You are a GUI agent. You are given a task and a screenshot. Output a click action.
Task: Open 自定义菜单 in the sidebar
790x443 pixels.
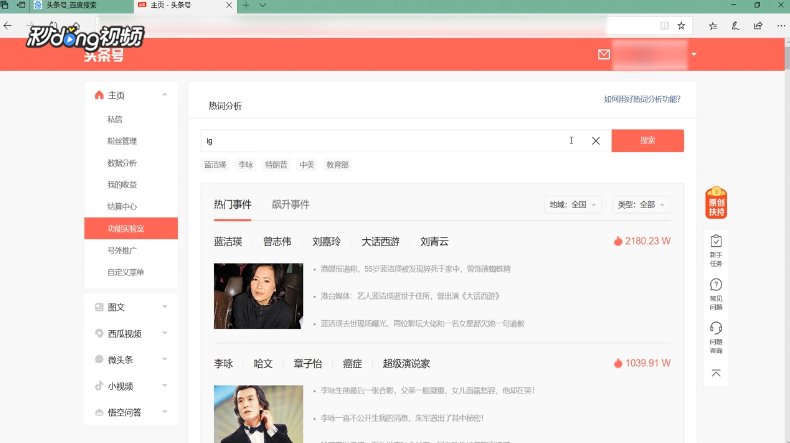click(125, 272)
